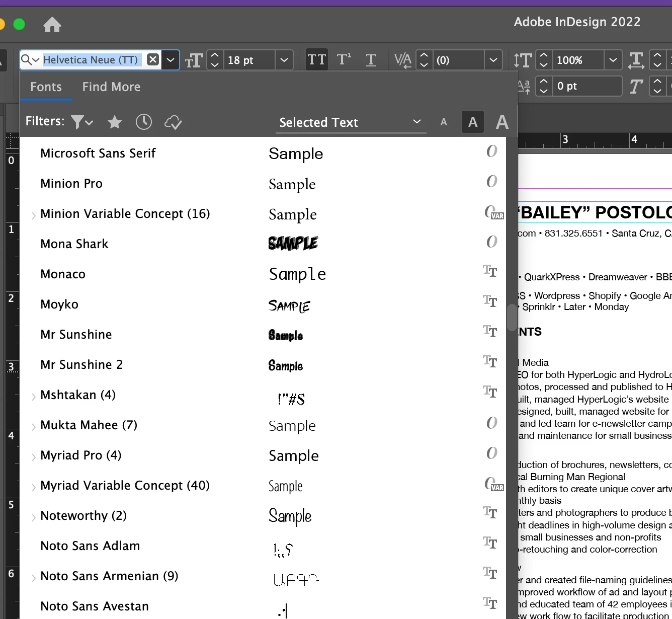This screenshot has height=619, width=672.
Task: Click the TrueType icon for Monaco
Action: [x=490, y=271]
